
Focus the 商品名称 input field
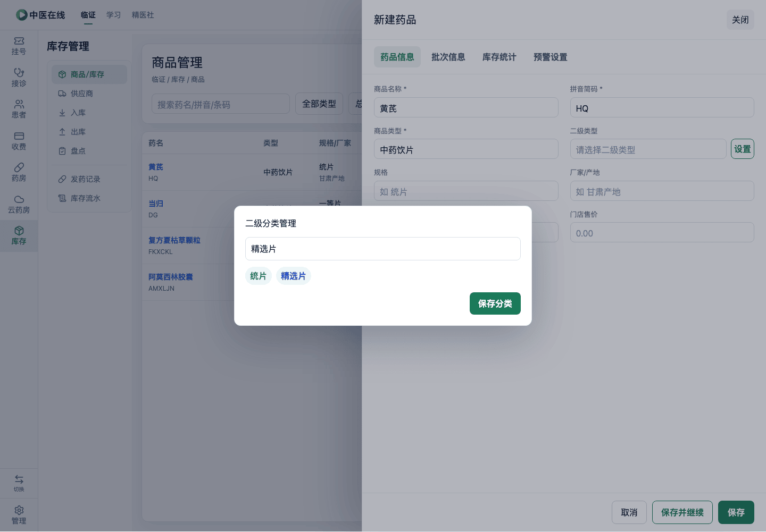point(466,107)
